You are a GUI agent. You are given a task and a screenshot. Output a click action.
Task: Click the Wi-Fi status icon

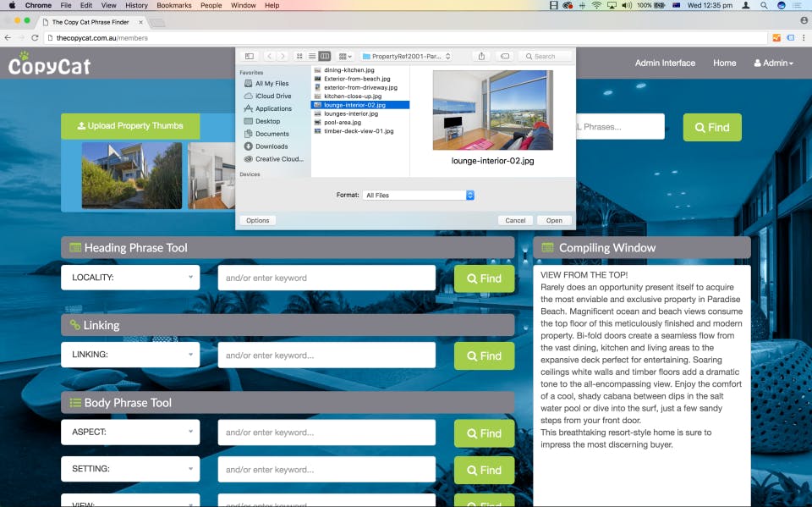(x=596, y=5)
